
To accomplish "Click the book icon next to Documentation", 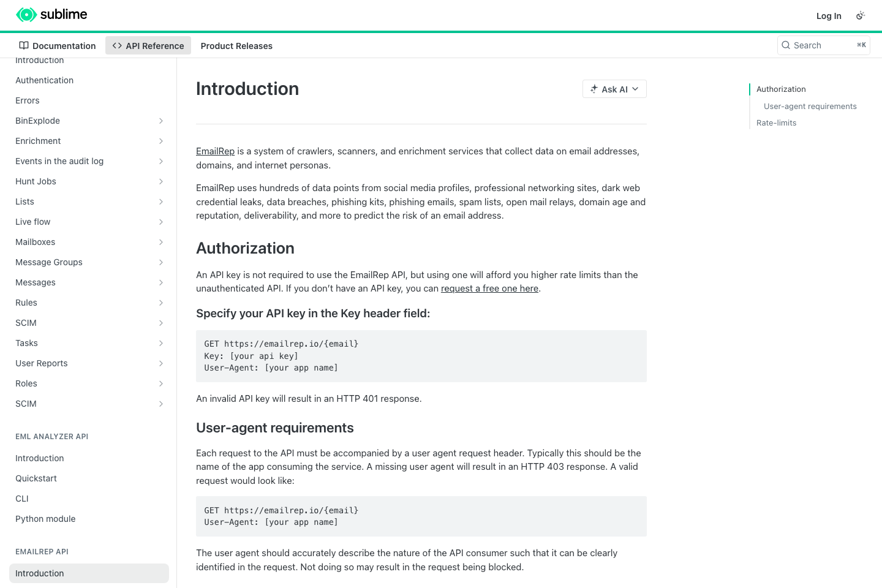I will click(24, 45).
